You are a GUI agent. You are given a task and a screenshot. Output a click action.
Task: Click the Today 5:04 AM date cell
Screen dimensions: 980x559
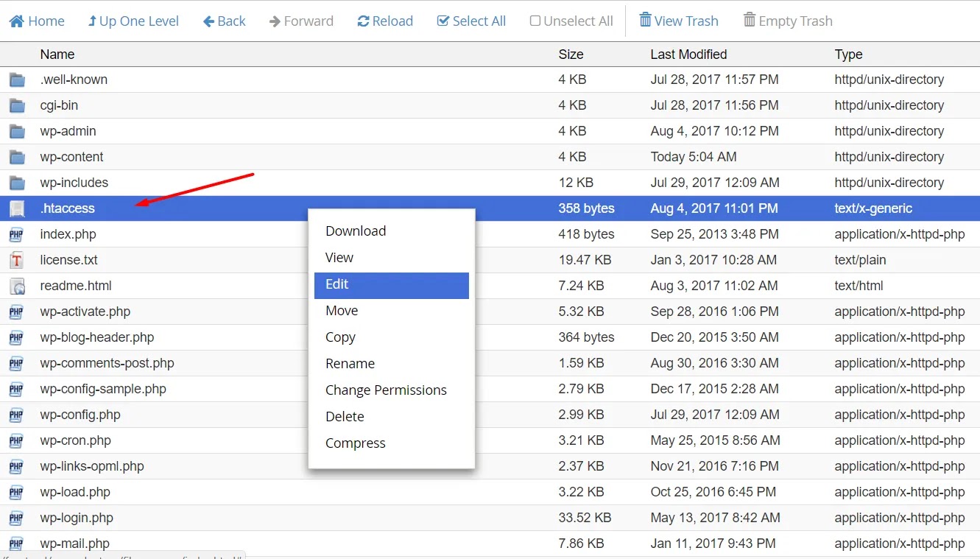click(694, 157)
